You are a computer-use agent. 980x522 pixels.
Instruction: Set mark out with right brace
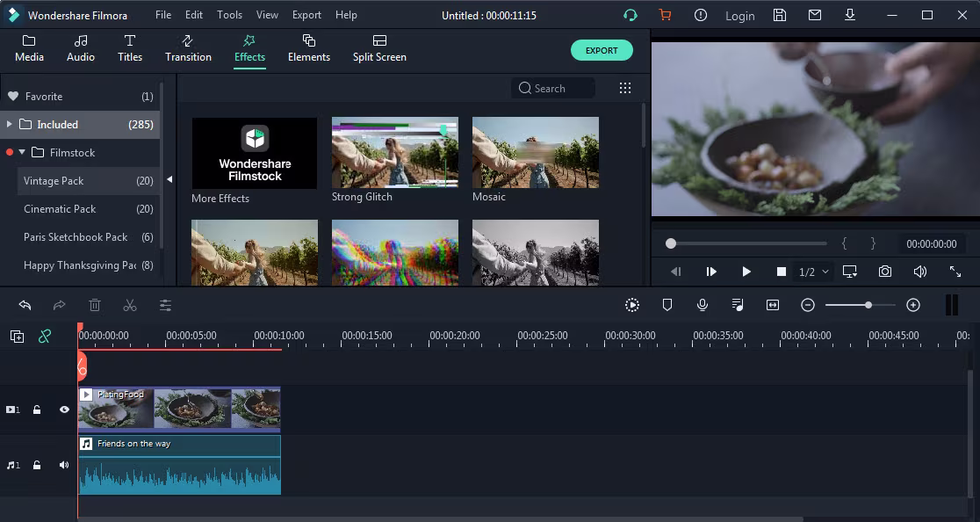click(x=873, y=243)
